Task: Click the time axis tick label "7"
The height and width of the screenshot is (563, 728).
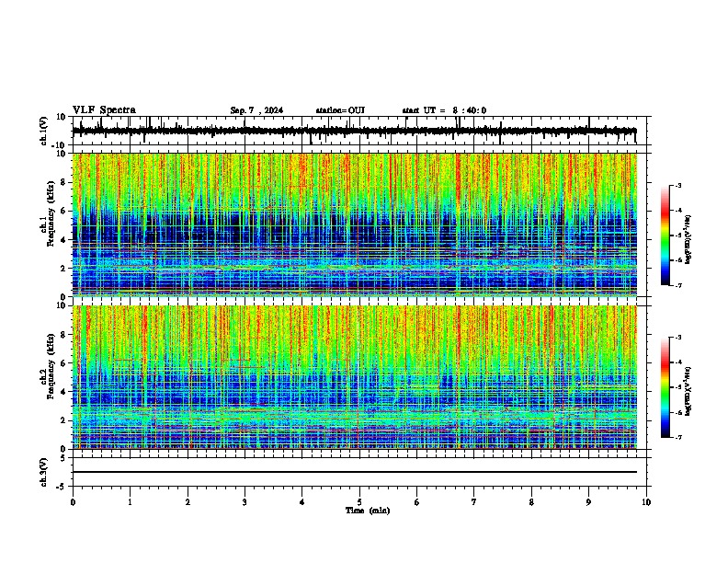Action: coord(474,502)
